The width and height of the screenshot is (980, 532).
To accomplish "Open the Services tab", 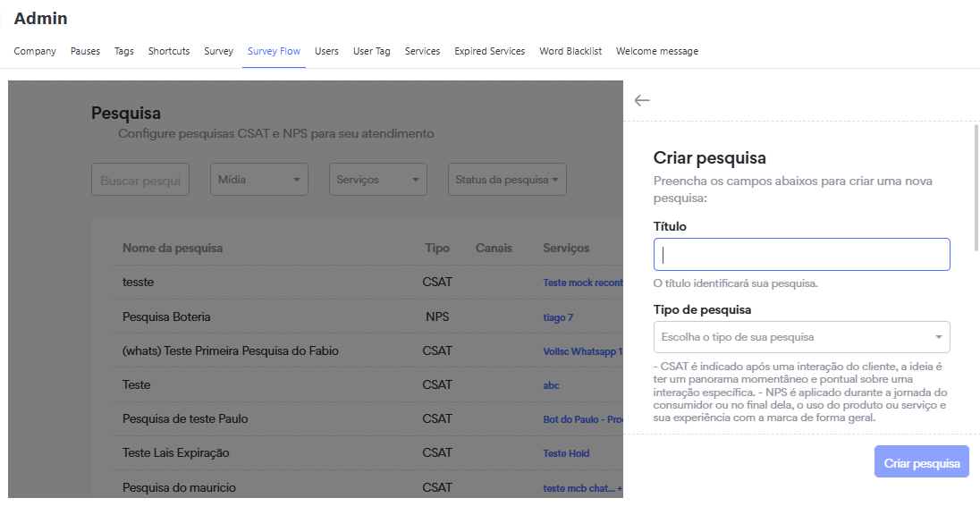I will [423, 51].
